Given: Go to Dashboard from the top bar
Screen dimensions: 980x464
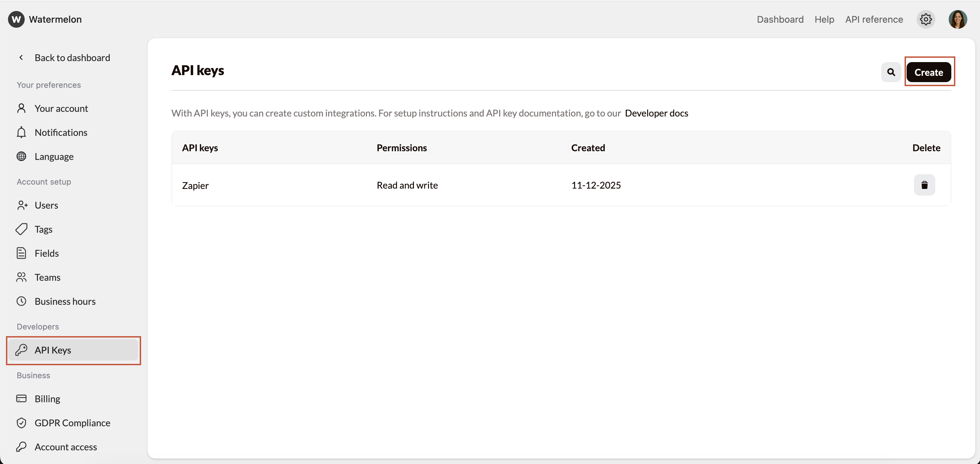Looking at the screenshot, I should [x=780, y=19].
